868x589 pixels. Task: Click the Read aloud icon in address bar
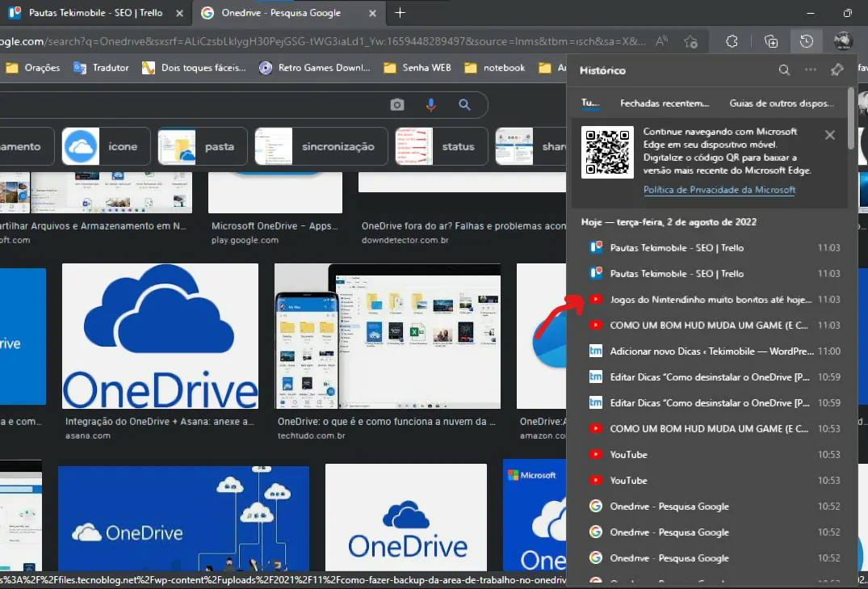pos(661,41)
